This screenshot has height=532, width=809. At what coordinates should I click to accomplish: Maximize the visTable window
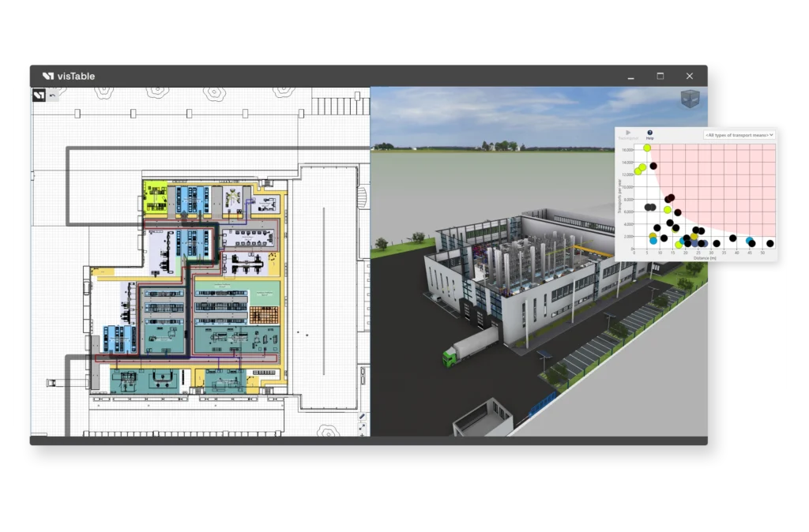[x=660, y=76]
